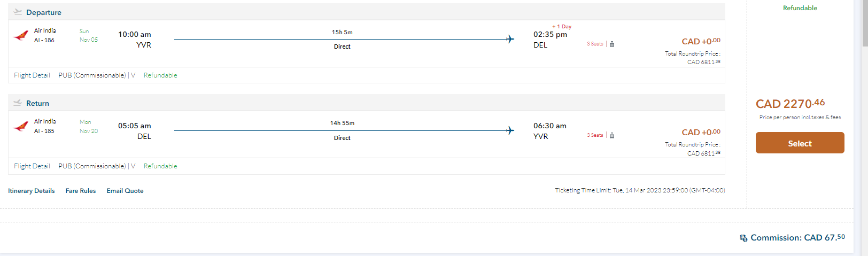Open the Itinerary Details tab

pos(32,191)
